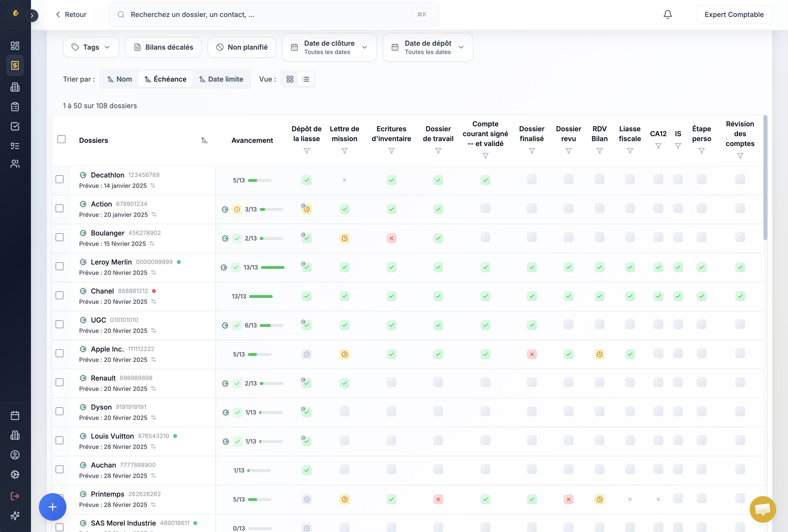The width and height of the screenshot is (788, 532).
Task: Open the contacts people sidebar icon
Action: tap(15, 164)
